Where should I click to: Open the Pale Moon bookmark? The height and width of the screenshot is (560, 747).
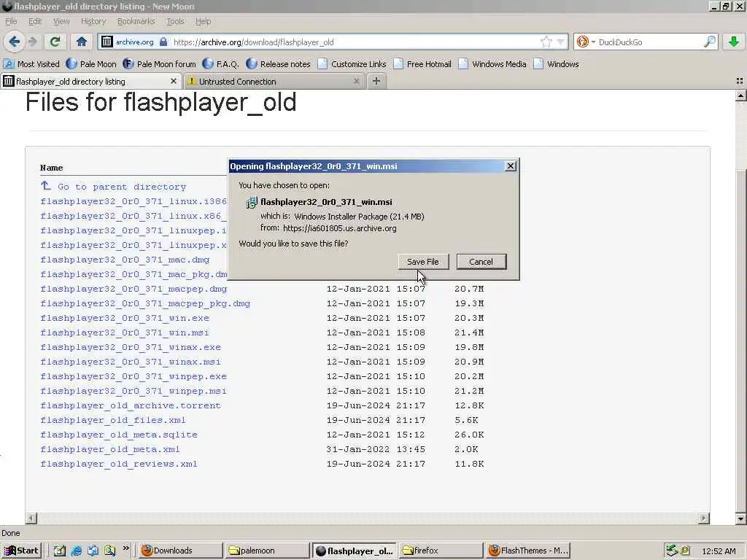pos(91,64)
